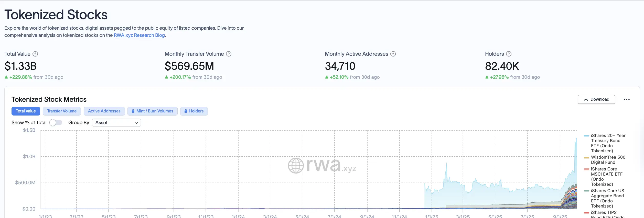Click the Holders help icon
The width and height of the screenshot is (644, 218).
pos(509,54)
